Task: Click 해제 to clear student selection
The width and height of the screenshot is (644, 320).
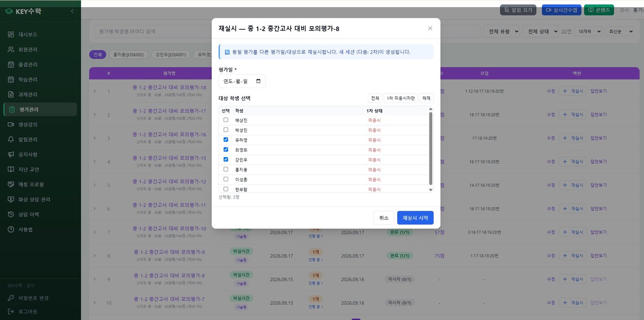Action: click(x=426, y=98)
